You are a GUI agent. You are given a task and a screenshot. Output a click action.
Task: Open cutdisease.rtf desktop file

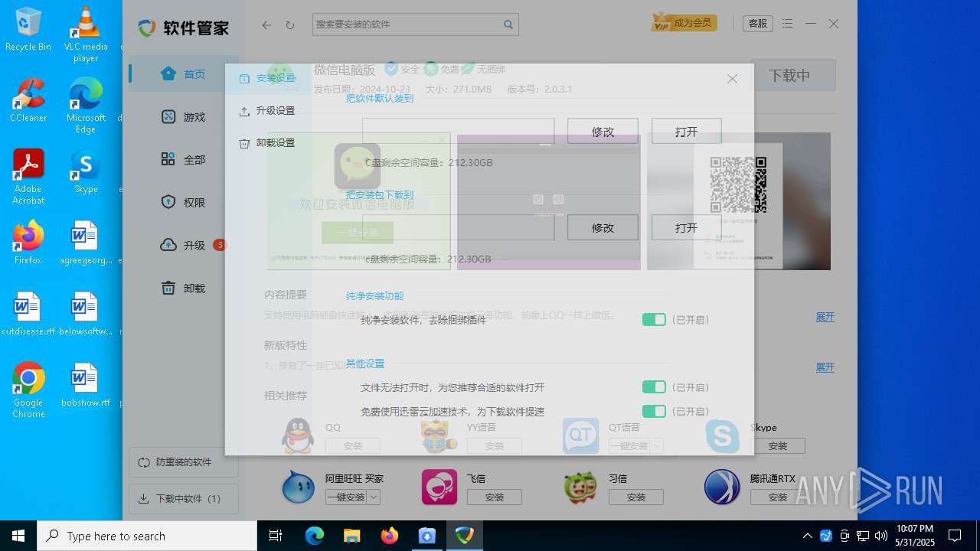(x=28, y=314)
